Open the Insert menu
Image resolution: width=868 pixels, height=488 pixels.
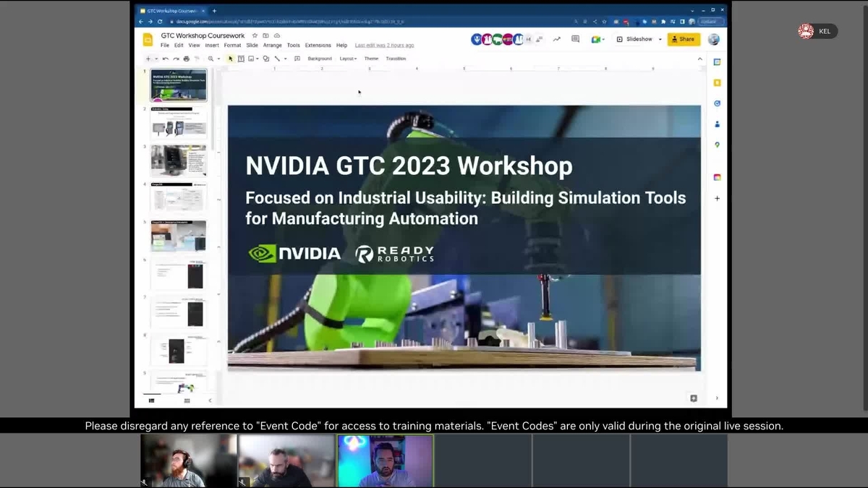point(212,46)
